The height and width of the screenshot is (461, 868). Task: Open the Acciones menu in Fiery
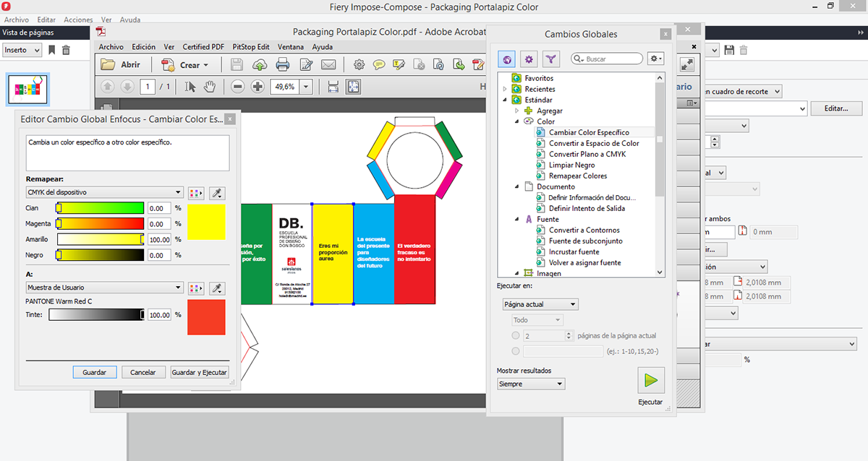tap(78, 20)
